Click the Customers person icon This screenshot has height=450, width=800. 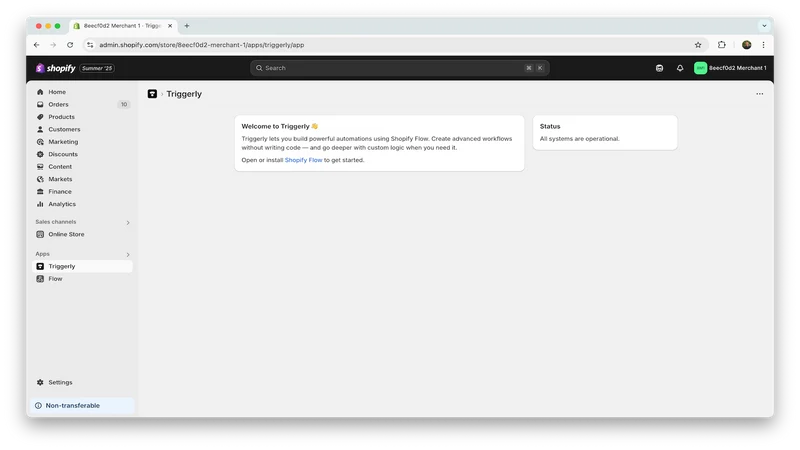point(40,129)
